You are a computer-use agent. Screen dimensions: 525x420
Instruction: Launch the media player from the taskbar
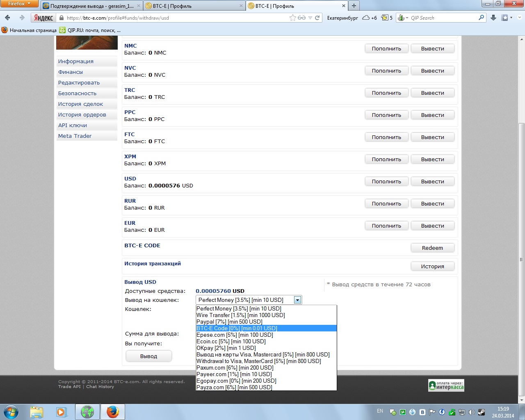62,412
